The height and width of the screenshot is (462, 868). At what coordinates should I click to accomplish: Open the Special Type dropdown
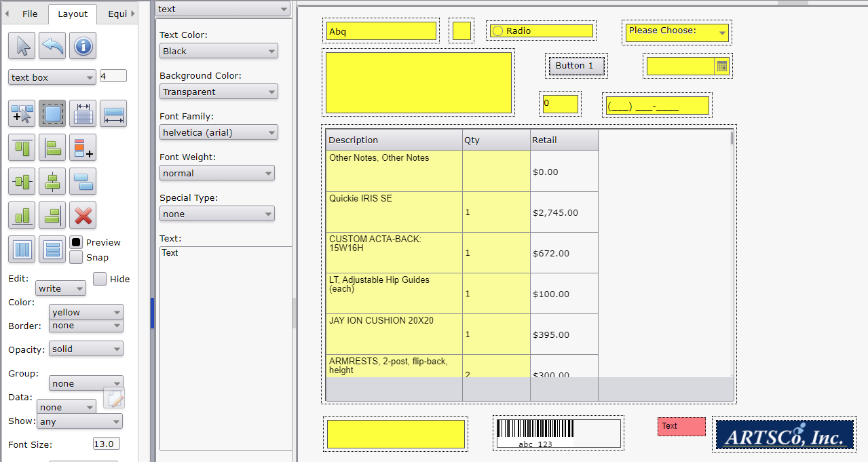[x=217, y=214]
